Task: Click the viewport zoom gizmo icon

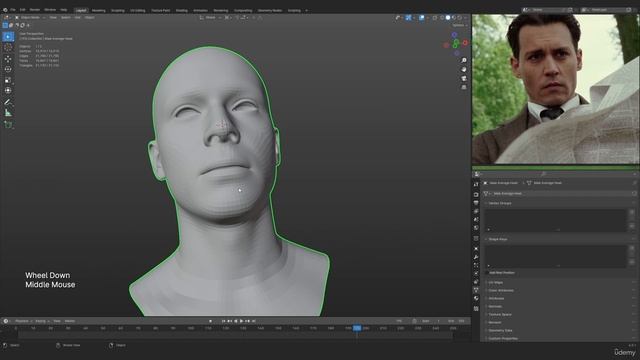Action: pyautogui.click(x=464, y=60)
